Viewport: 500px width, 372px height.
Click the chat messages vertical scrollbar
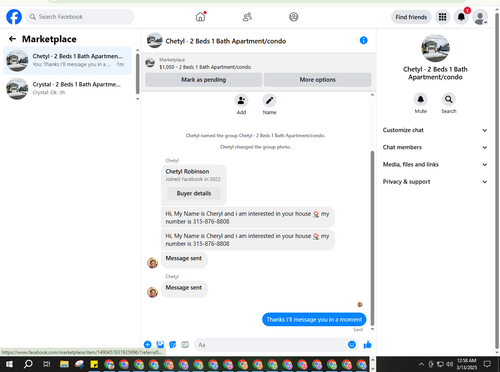tap(372, 238)
